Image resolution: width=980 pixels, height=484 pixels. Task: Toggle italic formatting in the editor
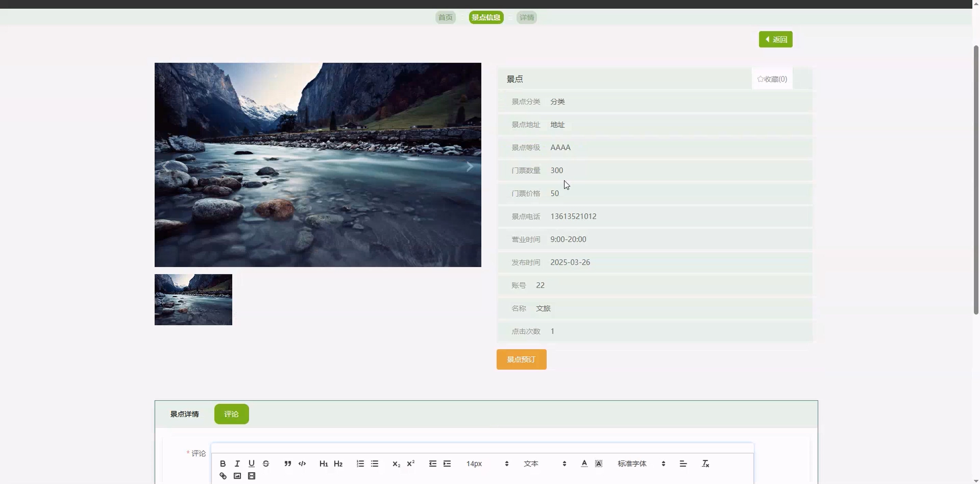coord(237,463)
